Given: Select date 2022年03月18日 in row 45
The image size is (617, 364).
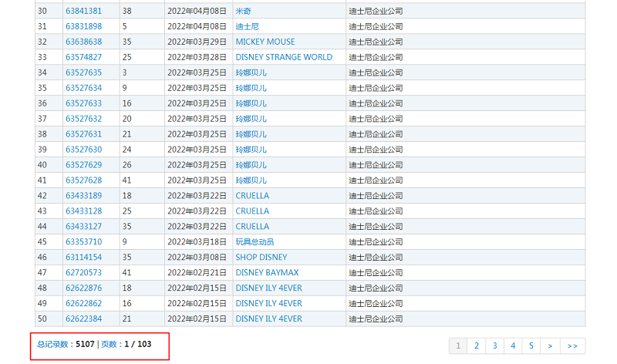Looking at the screenshot, I should coord(197,241).
